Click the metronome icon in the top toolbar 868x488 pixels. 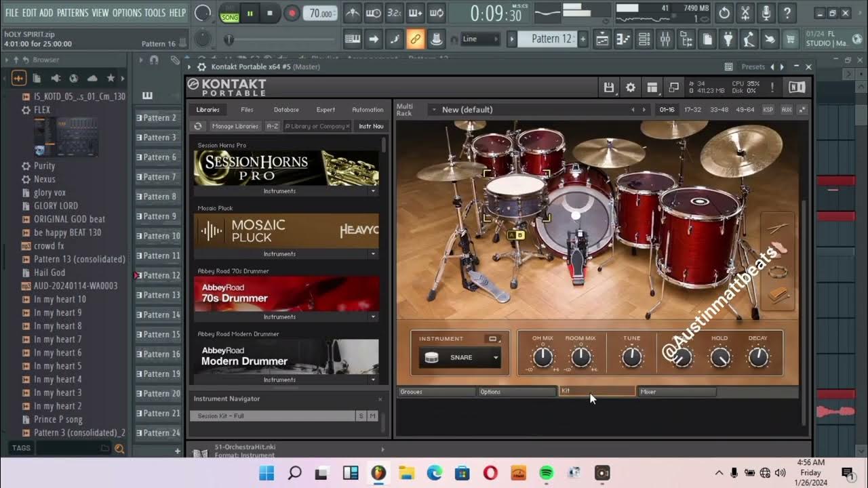click(x=352, y=13)
